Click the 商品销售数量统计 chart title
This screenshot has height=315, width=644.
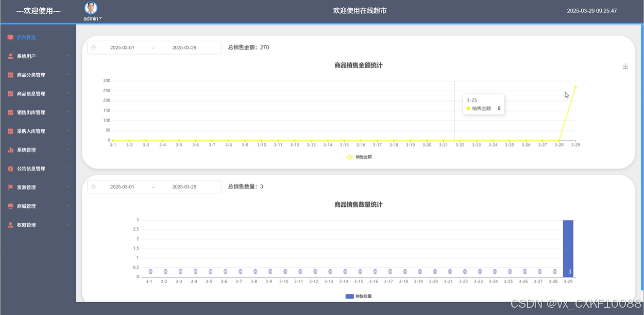click(x=359, y=205)
